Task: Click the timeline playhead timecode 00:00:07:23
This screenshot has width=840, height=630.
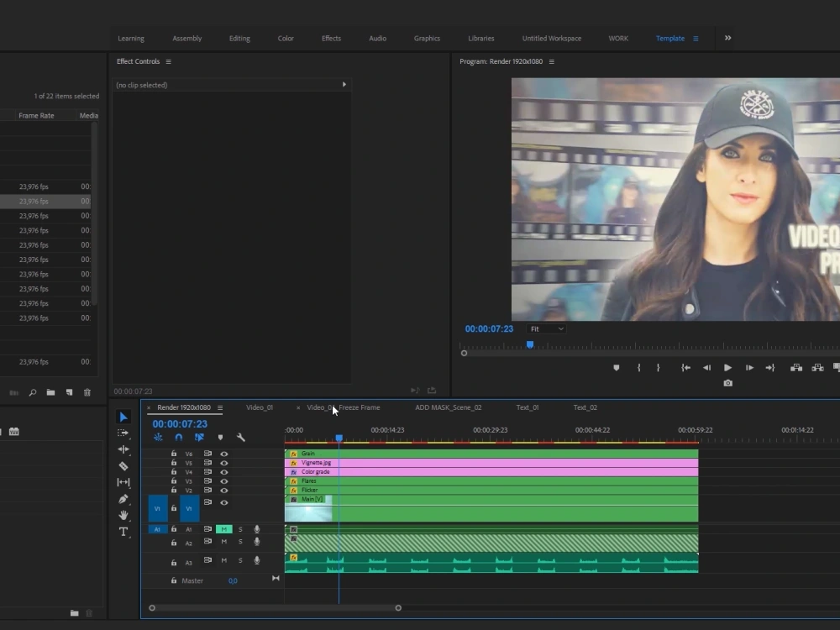Action: (x=180, y=423)
